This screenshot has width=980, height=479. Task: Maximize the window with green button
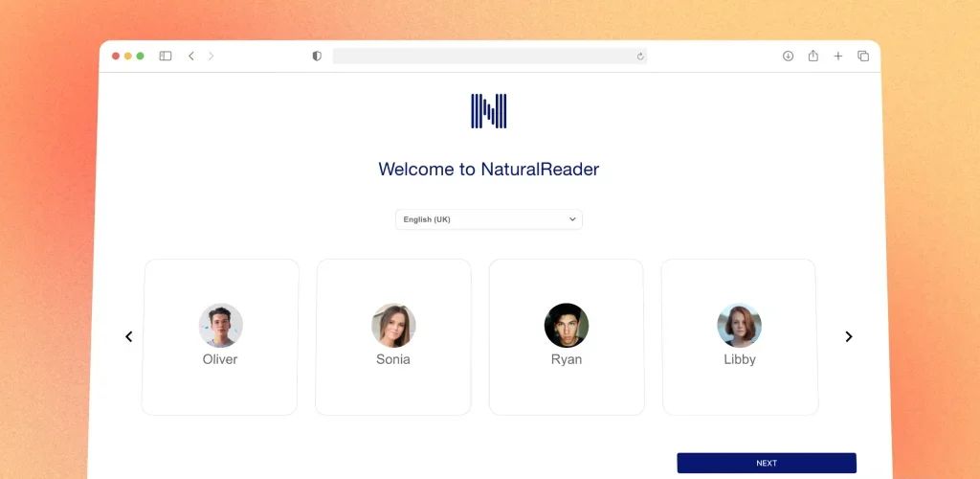pos(140,57)
